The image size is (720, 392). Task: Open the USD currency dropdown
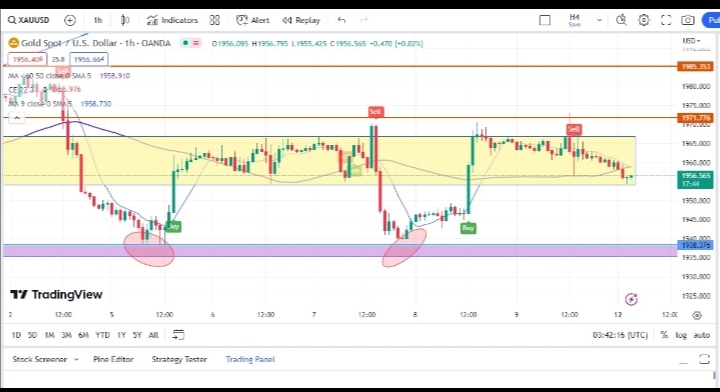tap(692, 41)
